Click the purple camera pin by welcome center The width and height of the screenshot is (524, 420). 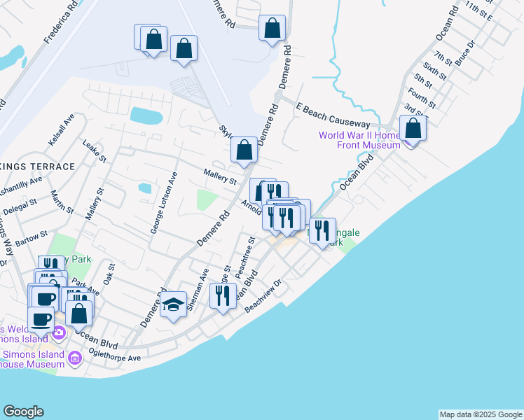point(59,331)
